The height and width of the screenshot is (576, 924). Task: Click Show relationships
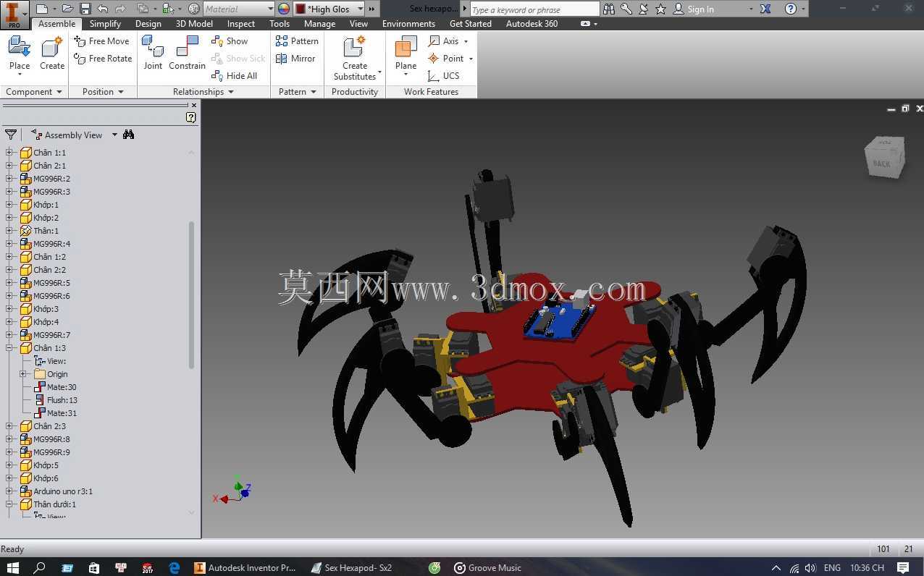[230, 41]
